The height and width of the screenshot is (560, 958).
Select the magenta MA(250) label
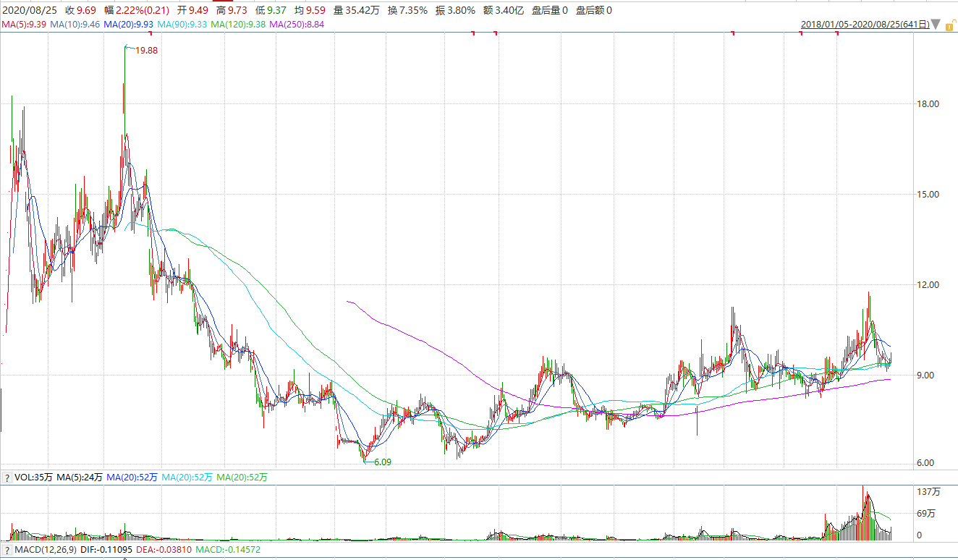click(x=297, y=25)
